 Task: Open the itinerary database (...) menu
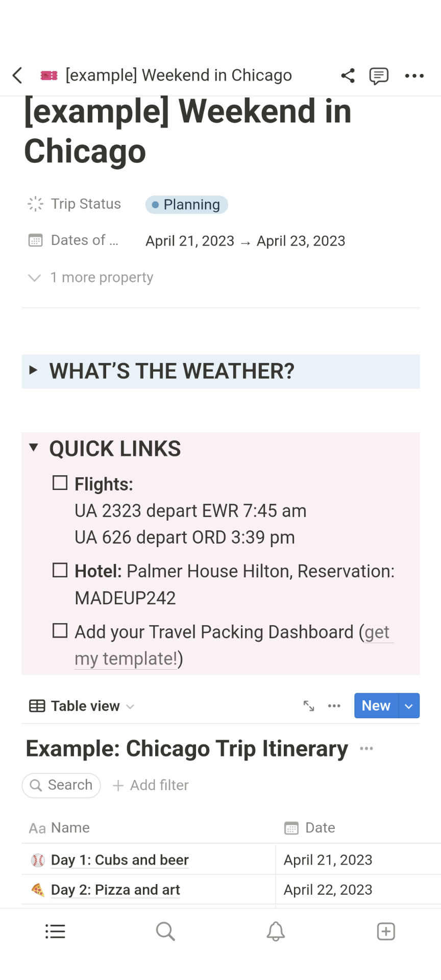366,748
